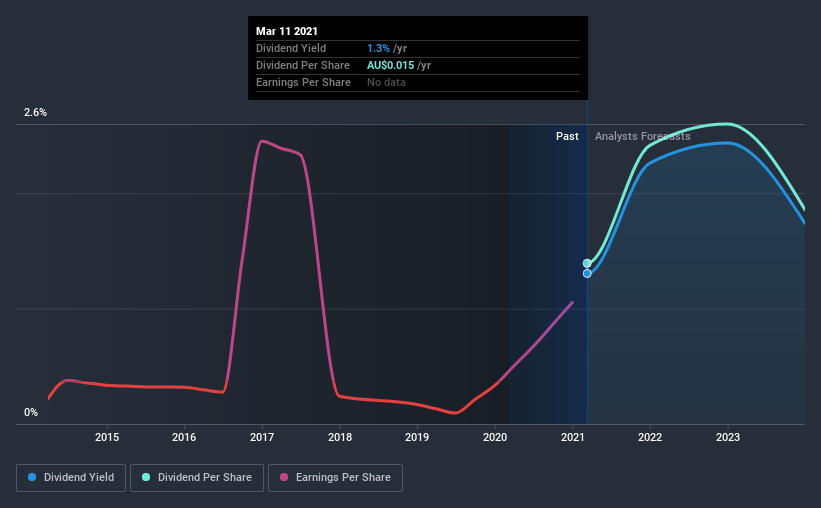The height and width of the screenshot is (508, 821).
Task: Click the blue Dividend Yield data point marker
Action: [587, 273]
